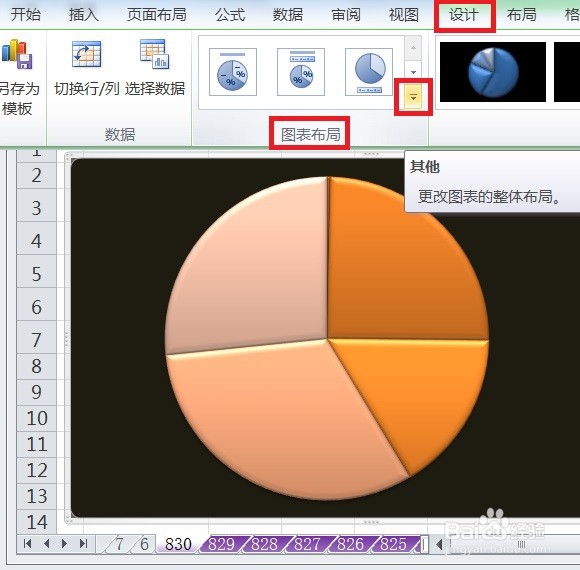Select the blue pie chart style thumbnail
The image size is (580, 570).
pos(492,72)
